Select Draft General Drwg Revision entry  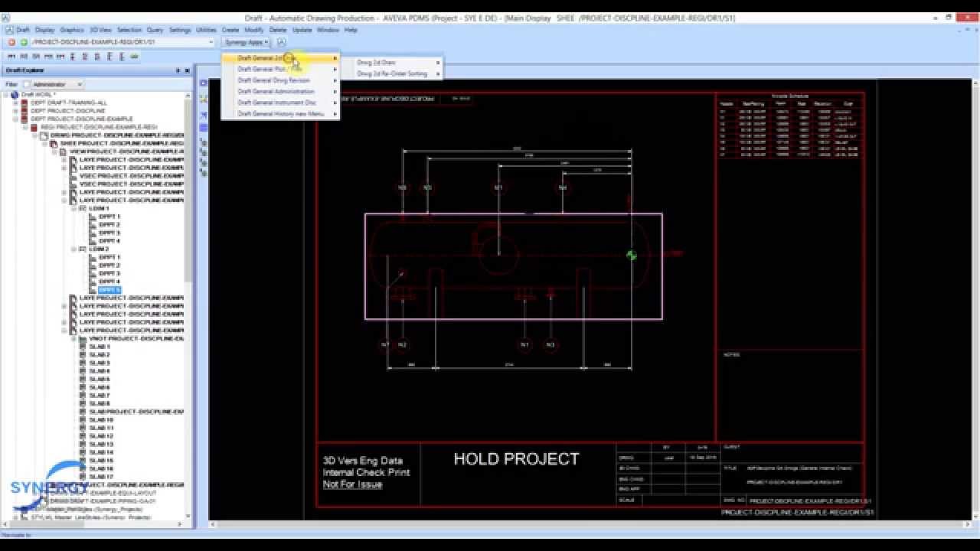coord(280,80)
